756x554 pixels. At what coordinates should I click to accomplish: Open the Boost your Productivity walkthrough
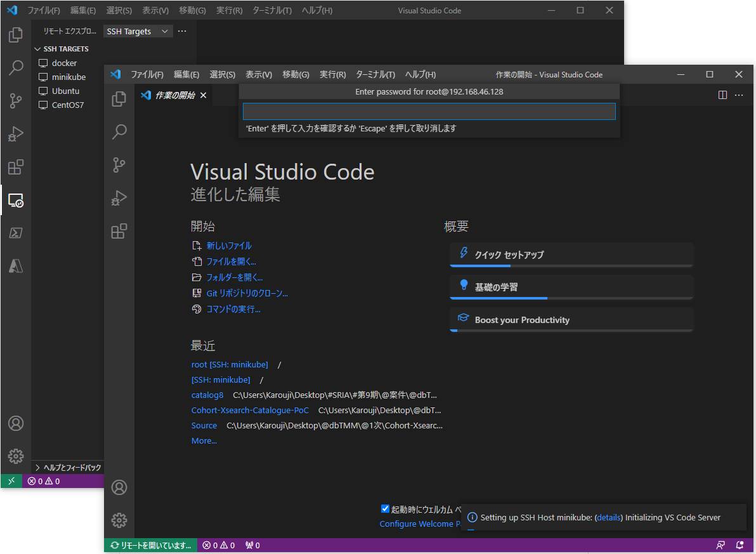pos(571,320)
